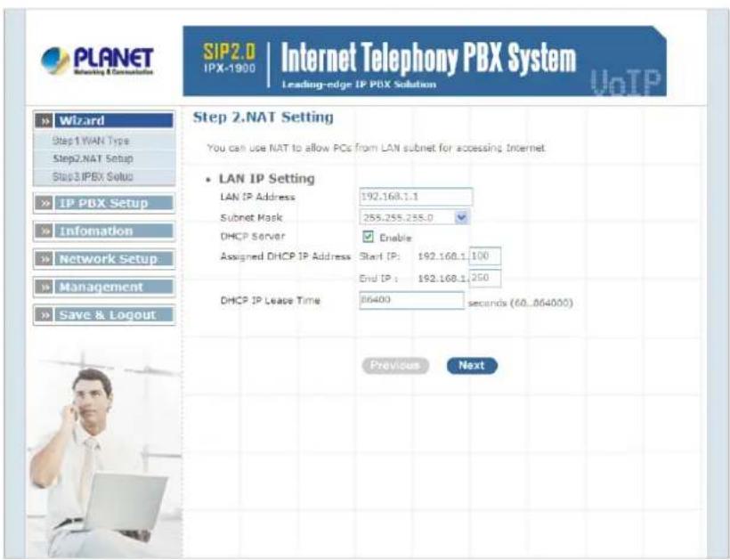Go to Step3 IPBX Setup
Screen dimensions: 730x560
tap(93, 177)
